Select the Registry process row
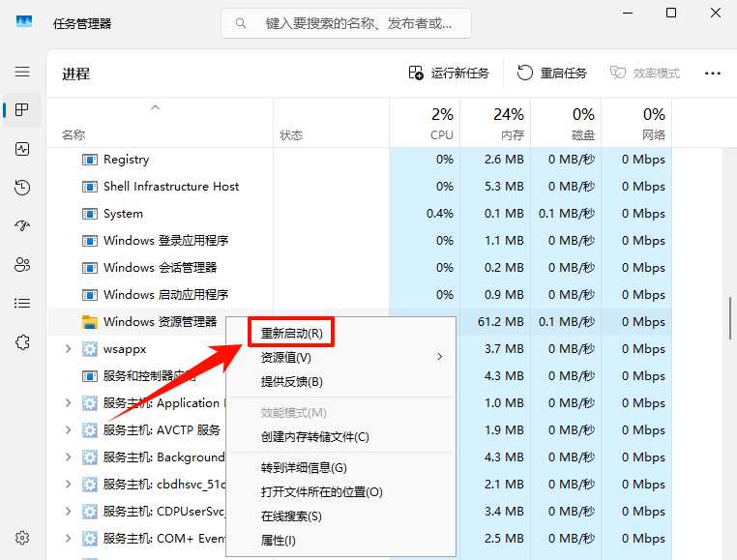Image resolution: width=737 pixels, height=560 pixels. (360, 160)
